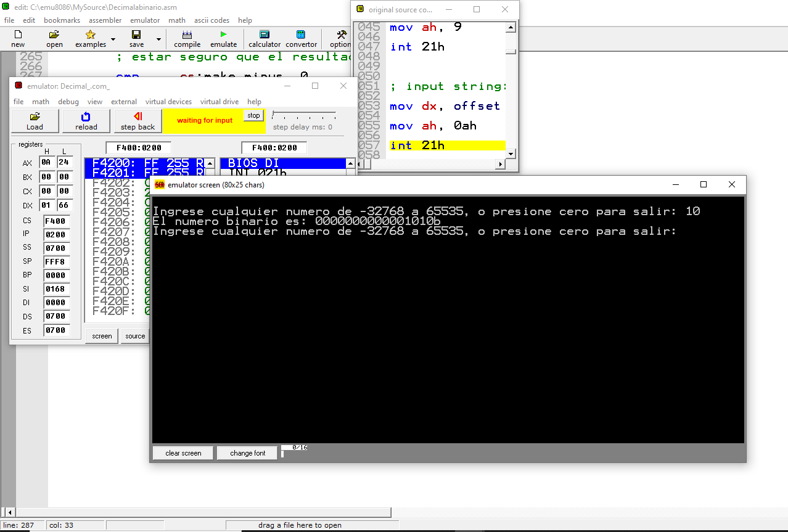Open the debug menu in emulator window
788x532 pixels.
[68, 102]
